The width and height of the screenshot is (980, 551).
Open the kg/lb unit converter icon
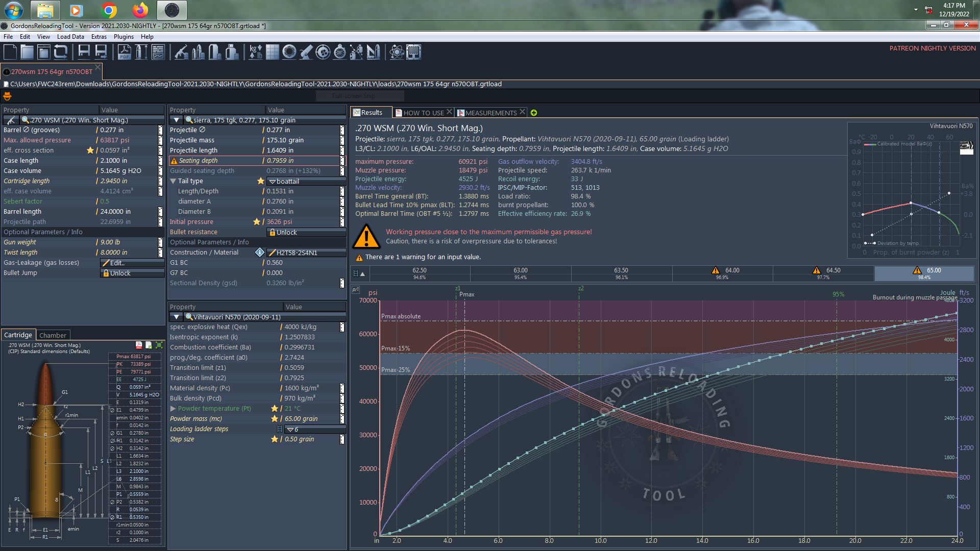[256, 52]
